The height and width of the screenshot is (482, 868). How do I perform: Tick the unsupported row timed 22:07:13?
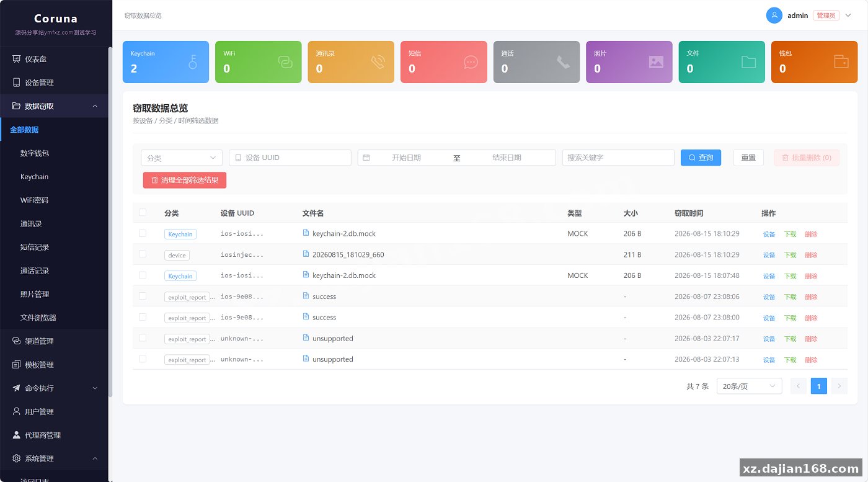click(x=143, y=359)
